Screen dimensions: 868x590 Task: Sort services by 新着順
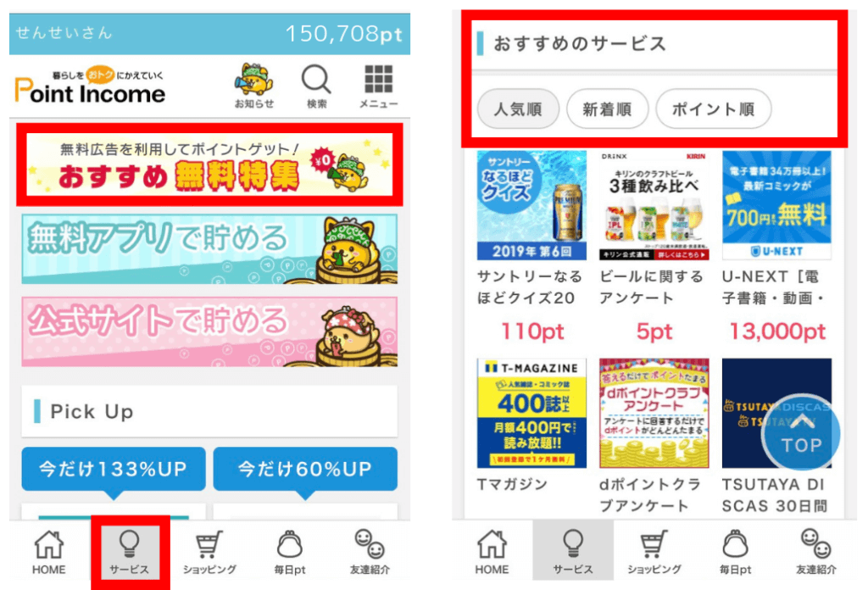(x=607, y=109)
